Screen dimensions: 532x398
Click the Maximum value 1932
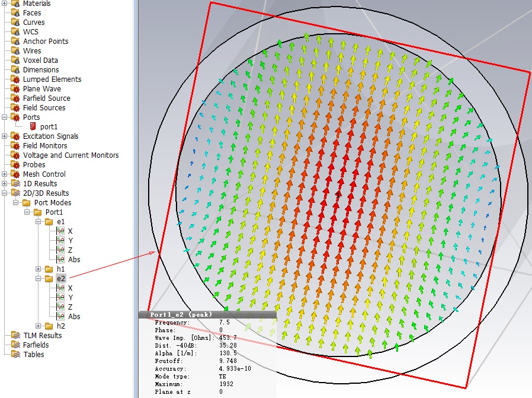pyautogui.click(x=226, y=384)
